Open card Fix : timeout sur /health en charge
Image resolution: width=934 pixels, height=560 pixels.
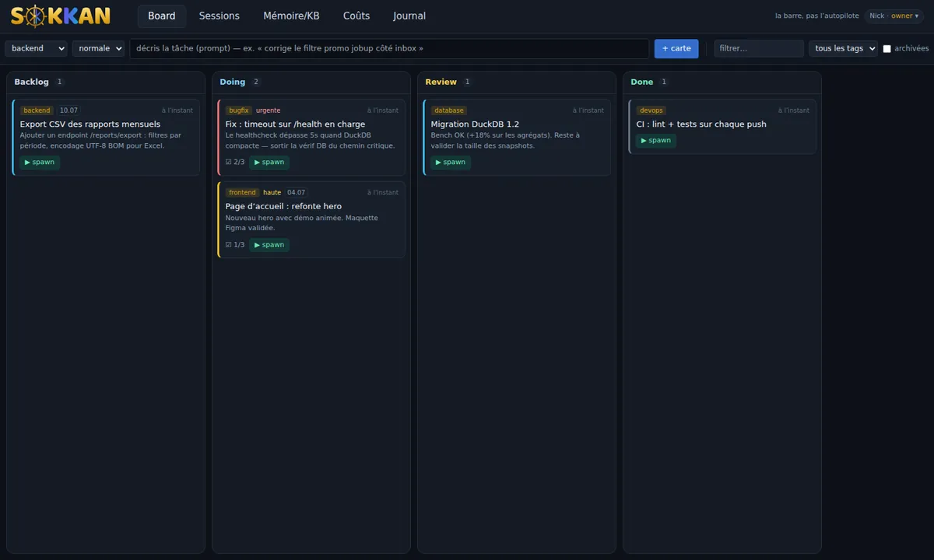click(x=312, y=138)
